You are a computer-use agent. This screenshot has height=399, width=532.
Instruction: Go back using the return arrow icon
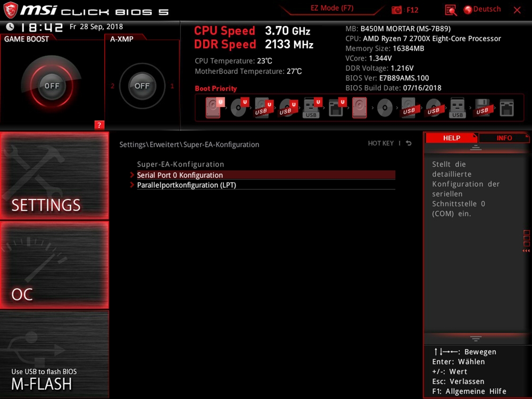coord(409,143)
